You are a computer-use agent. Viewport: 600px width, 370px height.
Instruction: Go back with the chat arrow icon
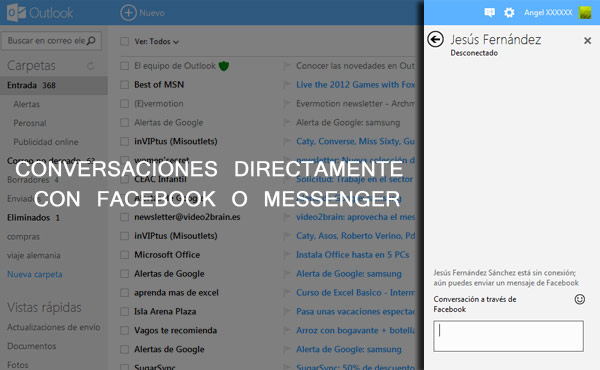coord(435,39)
